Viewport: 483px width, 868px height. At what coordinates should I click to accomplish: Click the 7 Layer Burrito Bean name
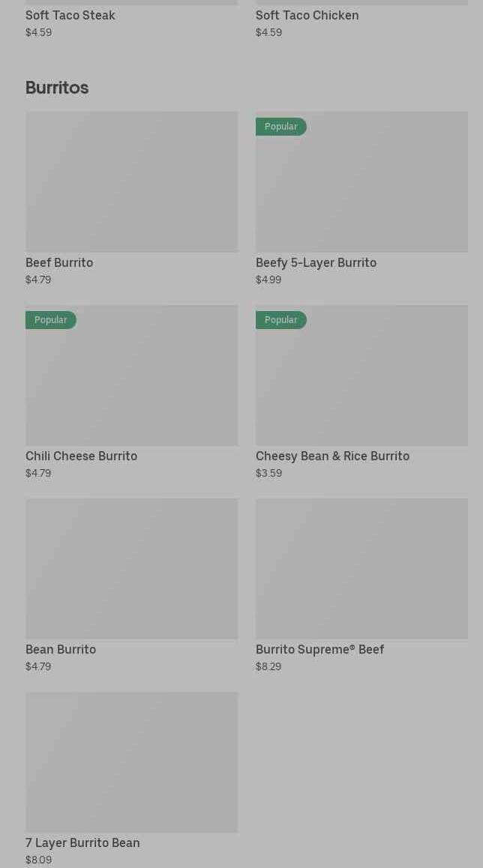(x=82, y=843)
